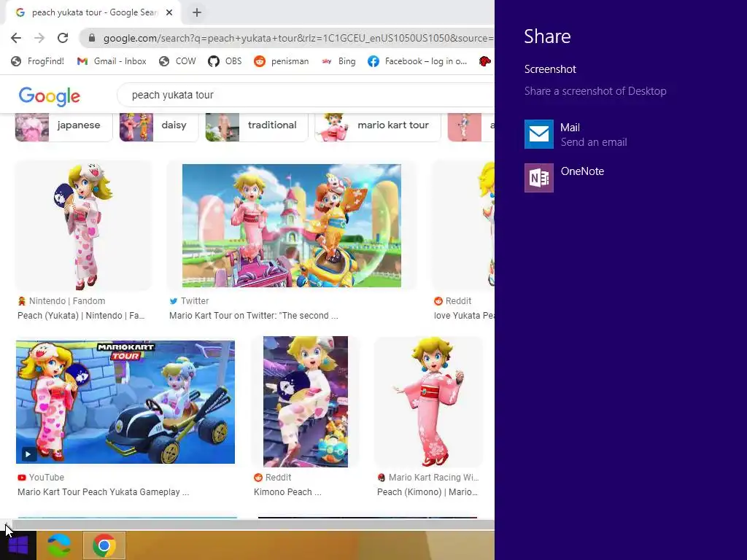The height and width of the screenshot is (560, 747).
Task: Click the browser back arrow
Action: click(x=16, y=38)
